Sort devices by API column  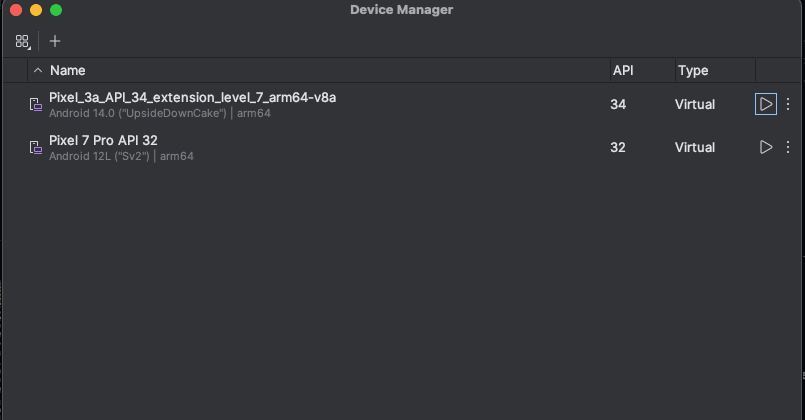pos(623,70)
